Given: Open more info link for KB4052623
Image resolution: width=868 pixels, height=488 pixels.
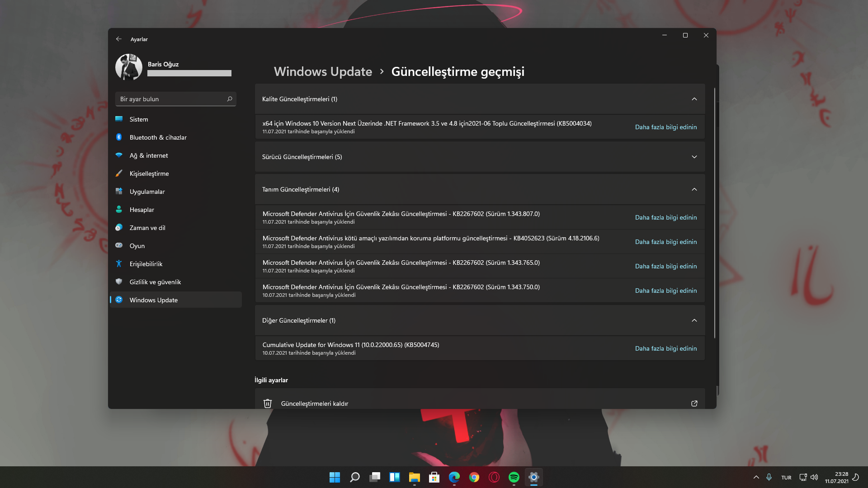Looking at the screenshot, I should 665,242.
